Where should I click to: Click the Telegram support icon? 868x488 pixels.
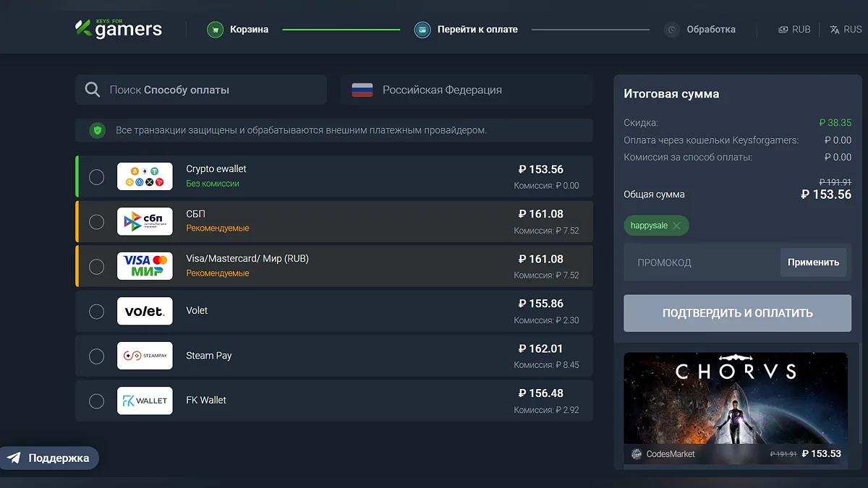[x=14, y=458]
